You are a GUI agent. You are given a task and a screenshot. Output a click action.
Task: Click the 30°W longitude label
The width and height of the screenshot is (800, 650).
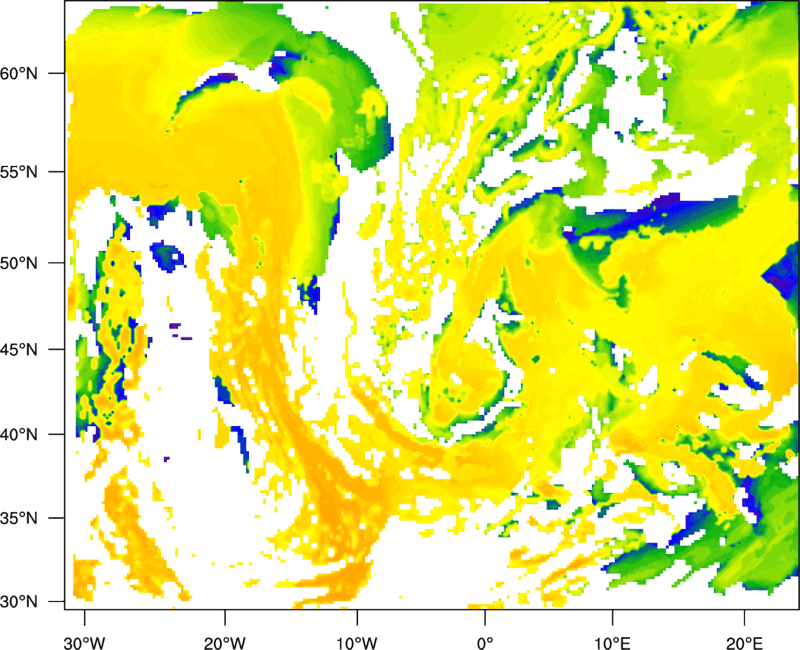pos(85,643)
